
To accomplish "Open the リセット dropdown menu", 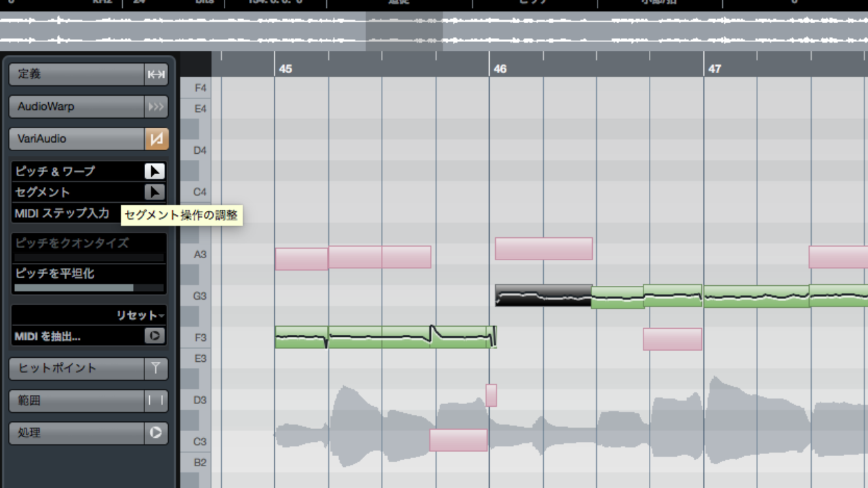I will tap(140, 315).
